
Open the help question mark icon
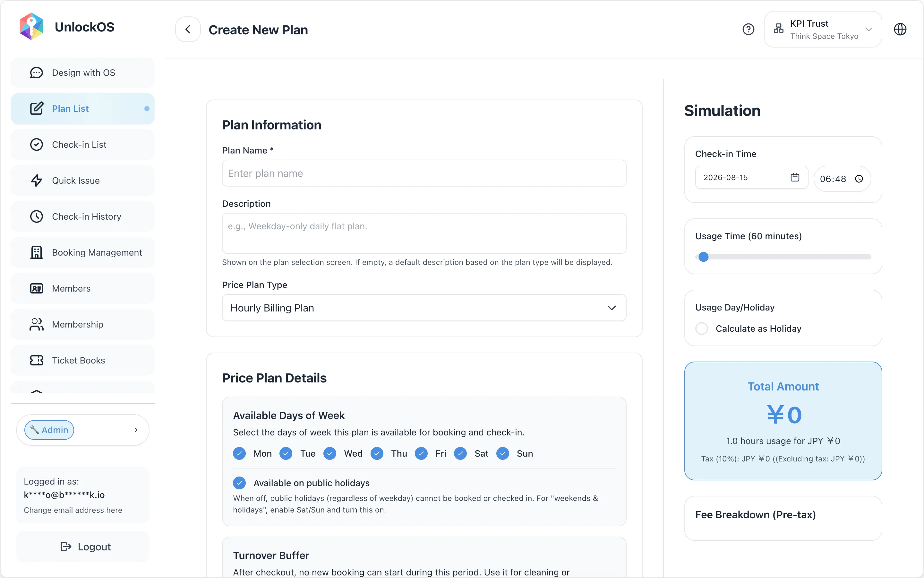pos(749,30)
